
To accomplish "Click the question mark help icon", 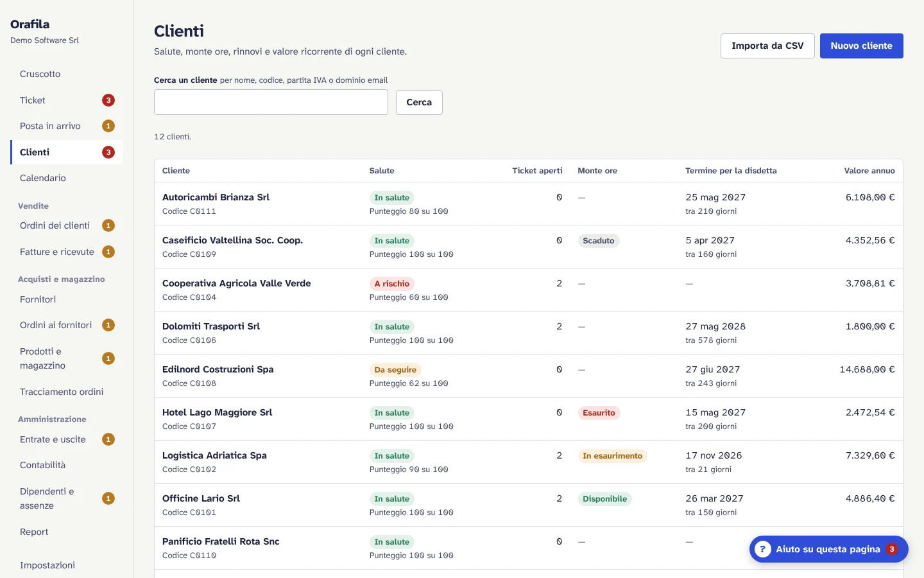I will pos(762,549).
